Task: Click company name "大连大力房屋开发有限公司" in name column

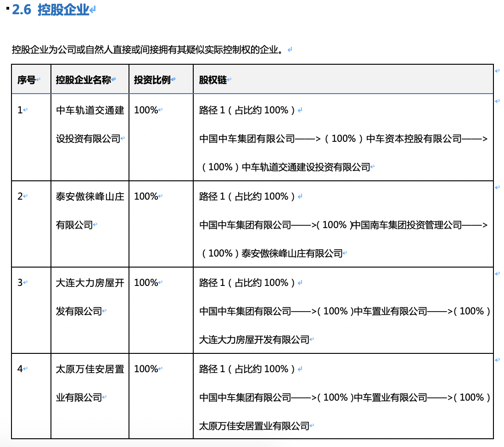Action: pyautogui.click(x=90, y=297)
